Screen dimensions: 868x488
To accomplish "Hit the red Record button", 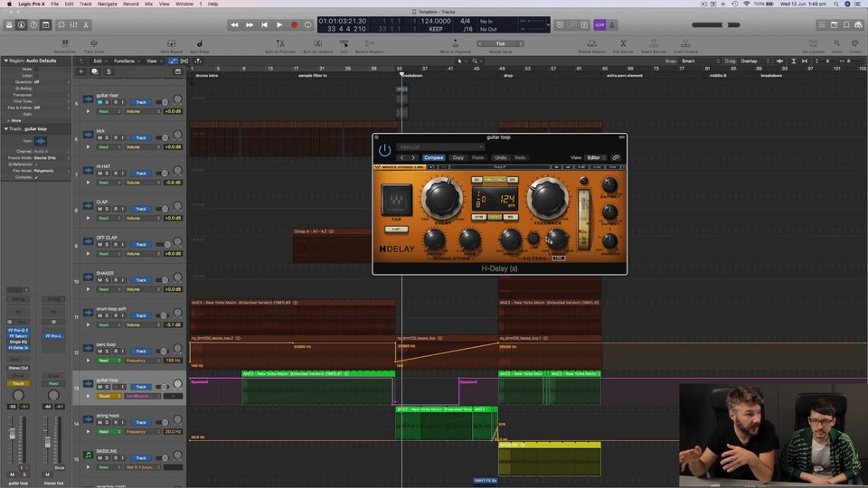I will pyautogui.click(x=295, y=25).
